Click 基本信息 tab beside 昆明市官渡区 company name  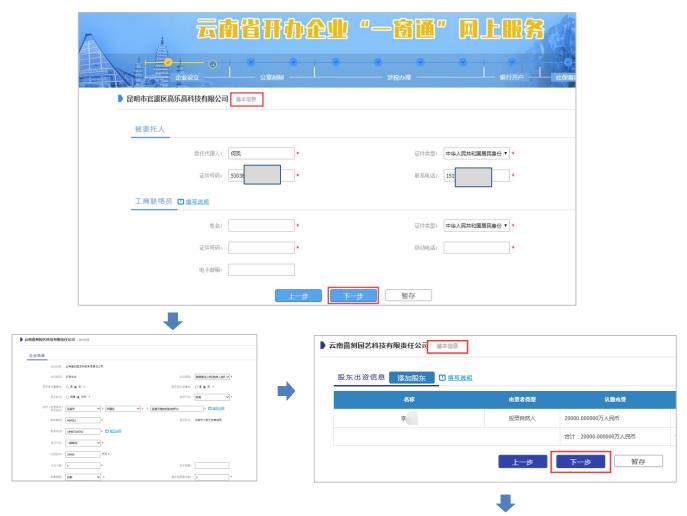click(x=247, y=99)
